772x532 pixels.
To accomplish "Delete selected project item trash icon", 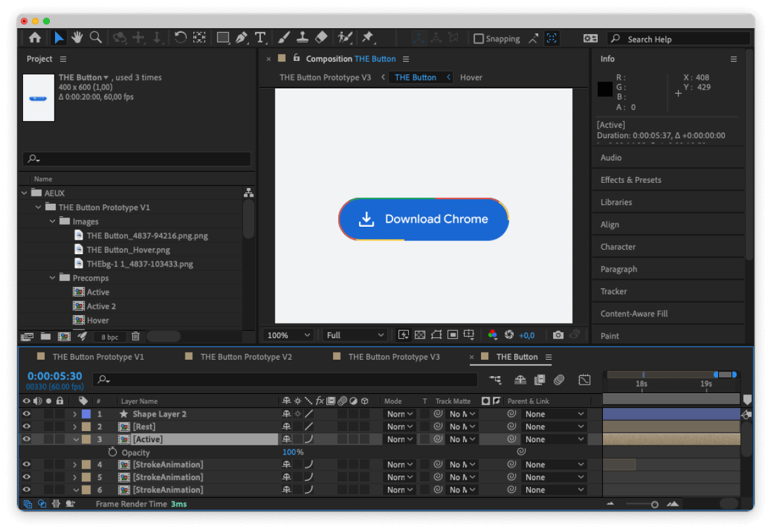I will tap(136, 337).
